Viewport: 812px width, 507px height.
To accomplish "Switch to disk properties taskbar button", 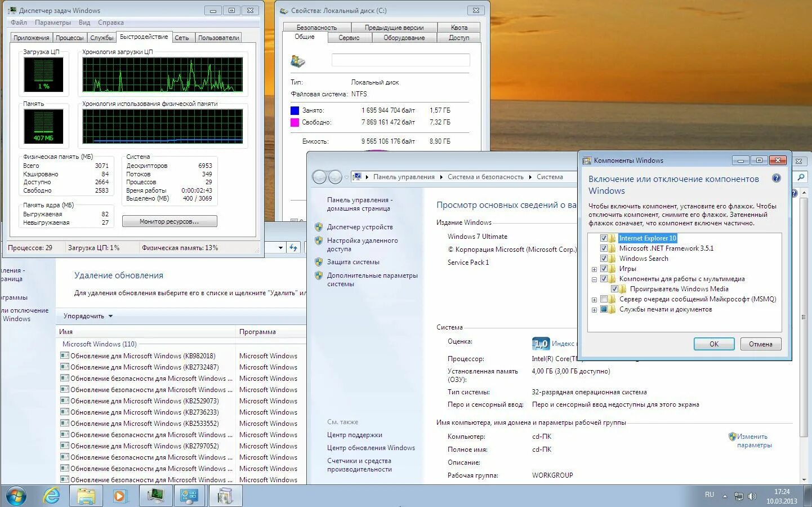I will [x=225, y=496].
